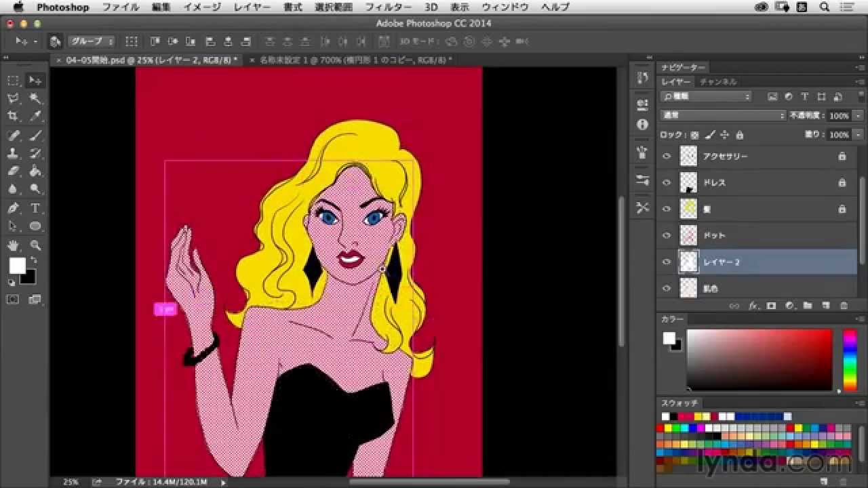Toggle lock image pixels brush icon
The width and height of the screenshot is (868, 488).
[710, 135]
